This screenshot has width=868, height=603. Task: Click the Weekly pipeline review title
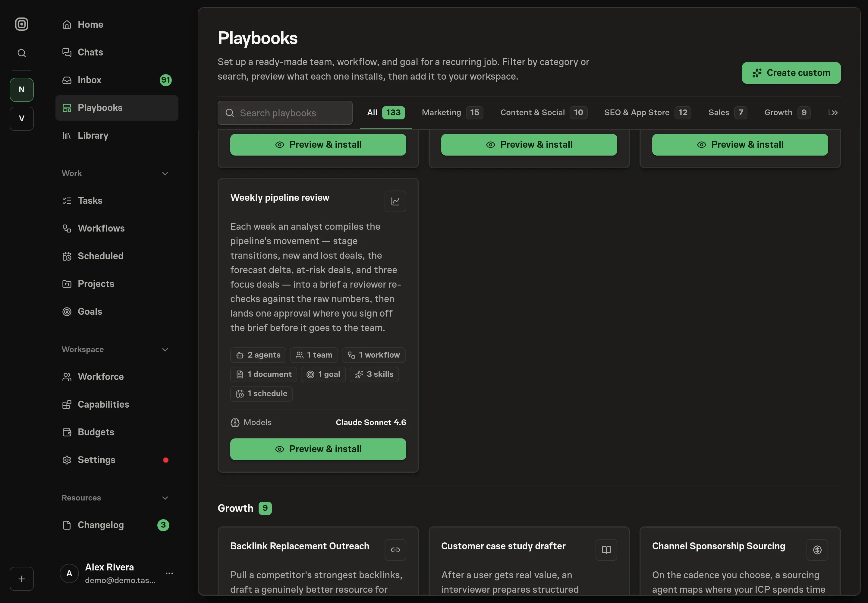click(x=279, y=197)
